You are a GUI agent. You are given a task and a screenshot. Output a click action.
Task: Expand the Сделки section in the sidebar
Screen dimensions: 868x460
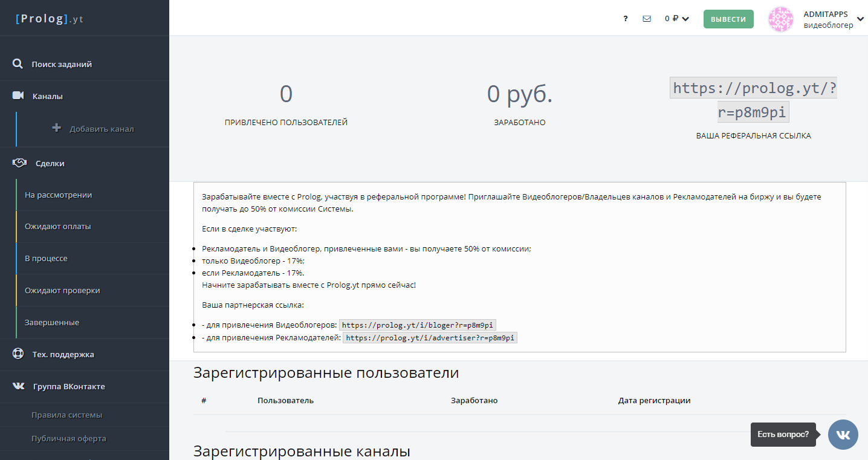(x=48, y=163)
